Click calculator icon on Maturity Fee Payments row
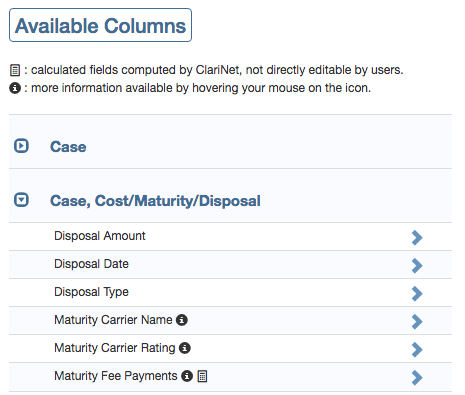 coord(202,376)
